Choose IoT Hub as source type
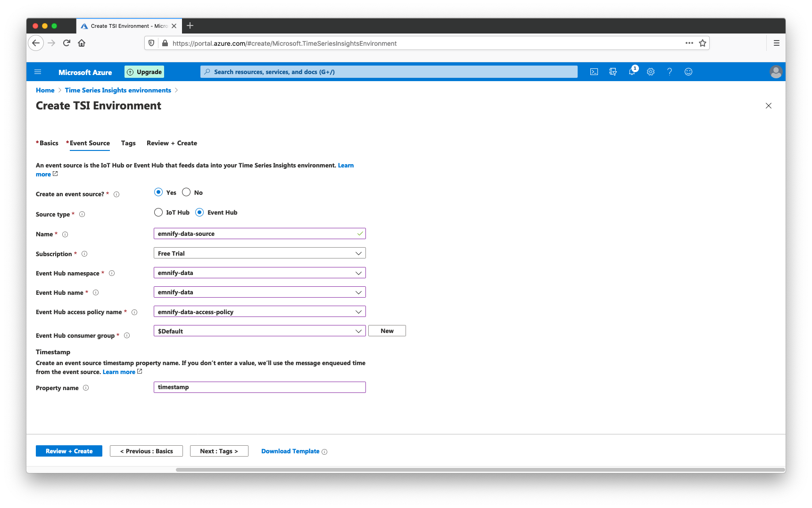Image resolution: width=812 pixels, height=508 pixels. (158, 212)
